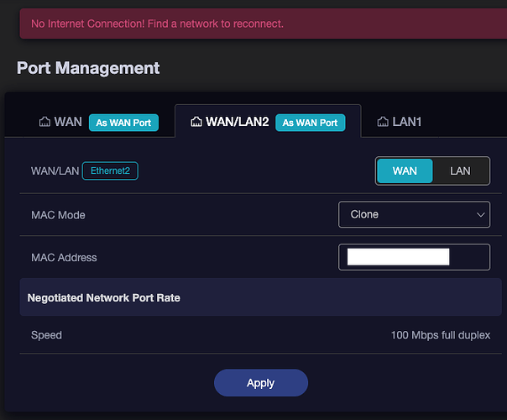Click the Negotiated Network Port Rate header
The image size is (507, 420).
click(104, 297)
